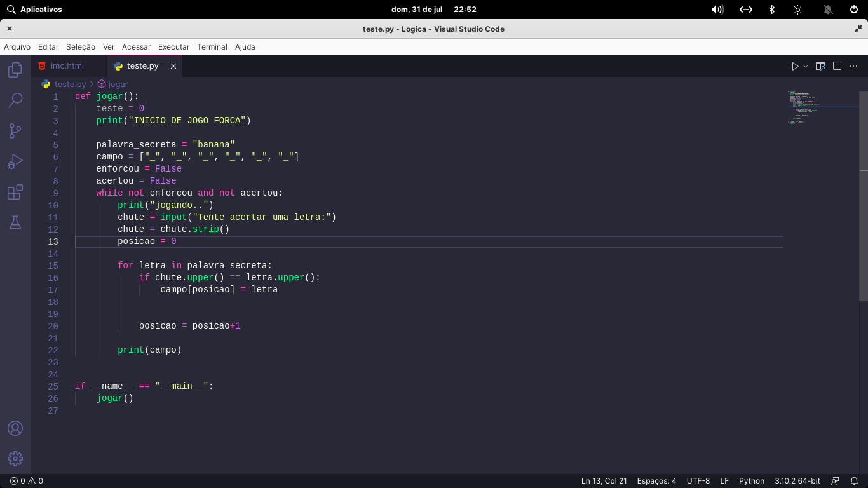Screen dimensions: 868x488
Task: Place cursor on "banana" string
Action: click(214, 145)
